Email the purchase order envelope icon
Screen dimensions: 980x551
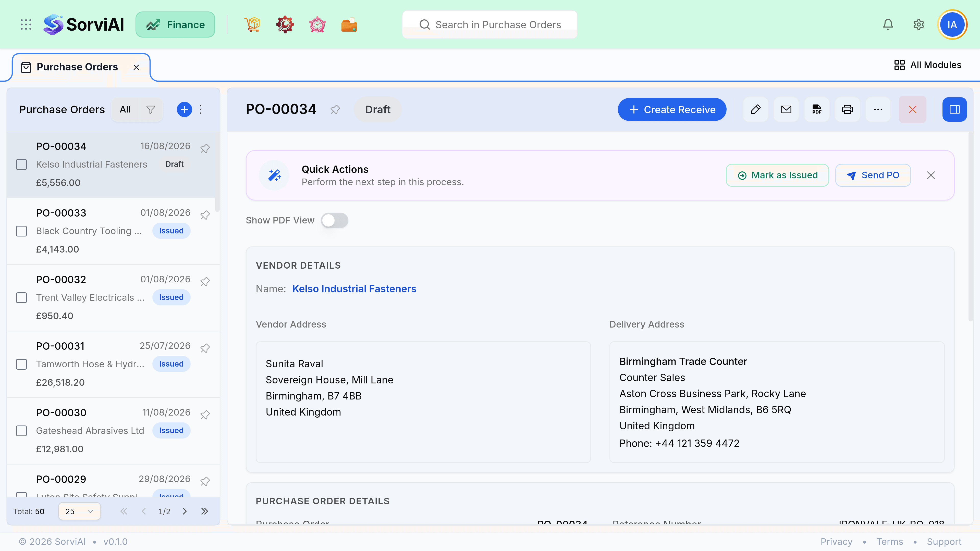tap(786, 109)
